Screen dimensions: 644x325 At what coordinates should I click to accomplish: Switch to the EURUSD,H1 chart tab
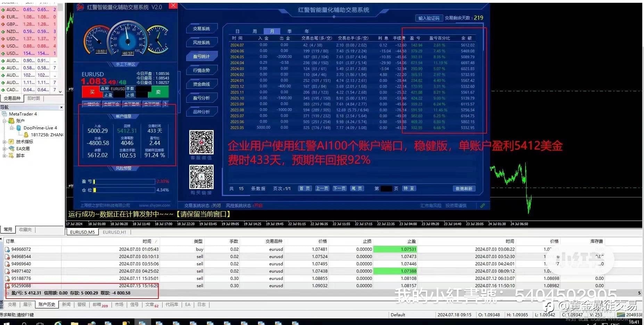pos(115,232)
